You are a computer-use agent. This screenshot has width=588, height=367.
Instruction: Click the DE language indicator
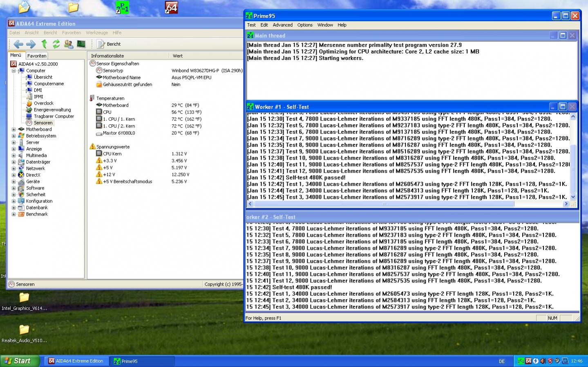point(502,361)
